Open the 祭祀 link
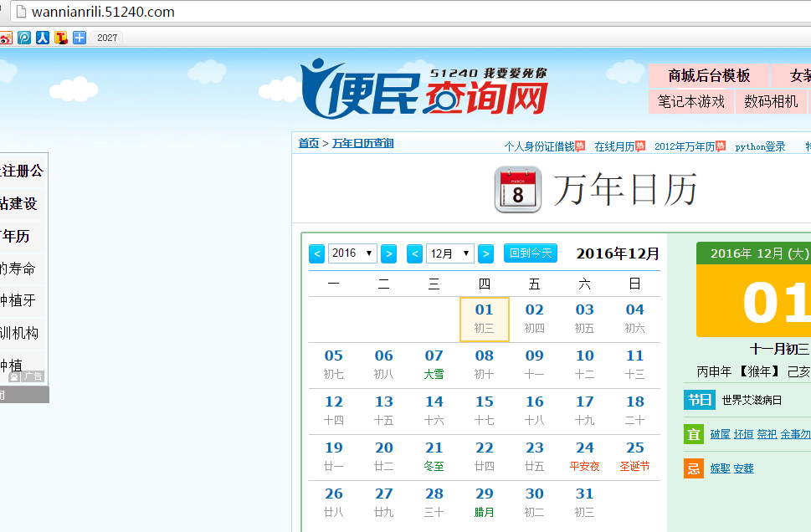Screen dimensions: 811x532 point(767,434)
